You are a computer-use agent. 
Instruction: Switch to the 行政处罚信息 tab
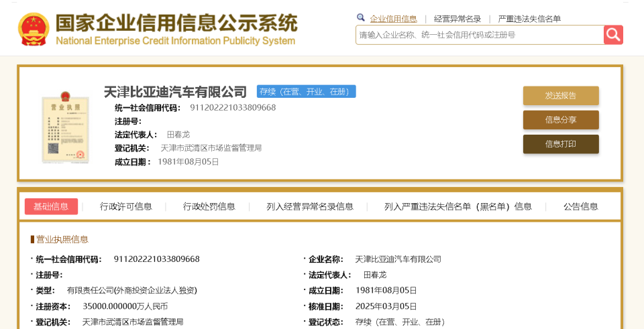click(209, 206)
